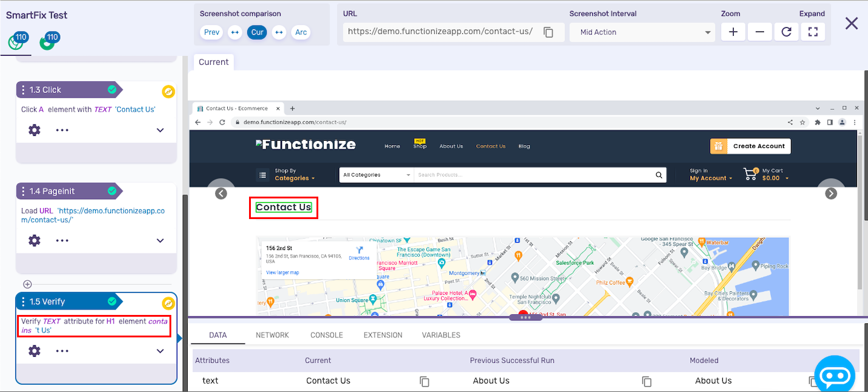Expand step 1.3 Click details chevron
The image size is (868, 392).
coord(160,130)
